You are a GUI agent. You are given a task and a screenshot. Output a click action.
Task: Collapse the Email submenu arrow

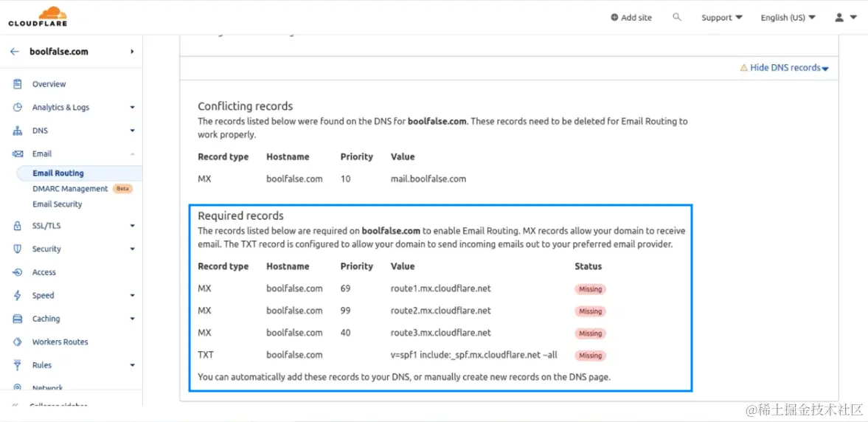[x=132, y=154]
